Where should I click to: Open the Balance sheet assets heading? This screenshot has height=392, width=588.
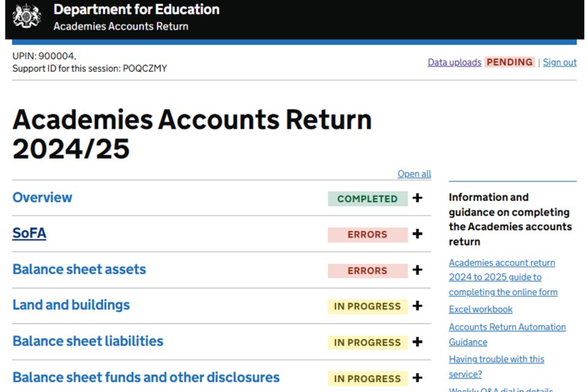coord(79,269)
